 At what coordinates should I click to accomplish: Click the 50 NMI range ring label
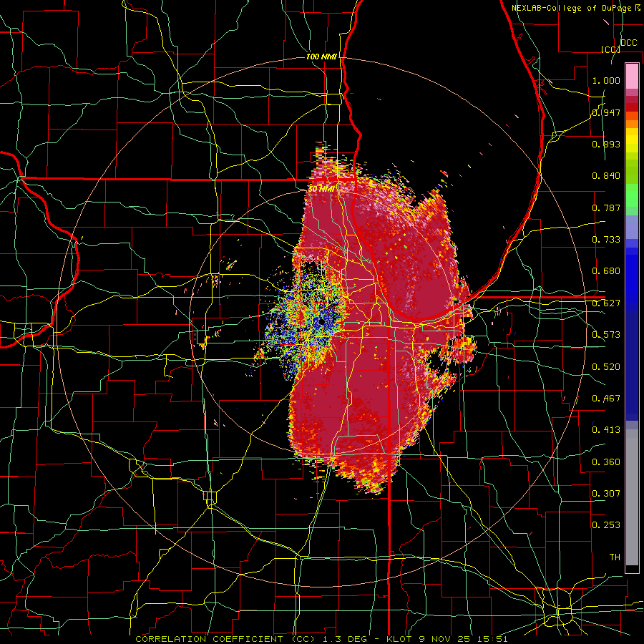(x=321, y=189)
